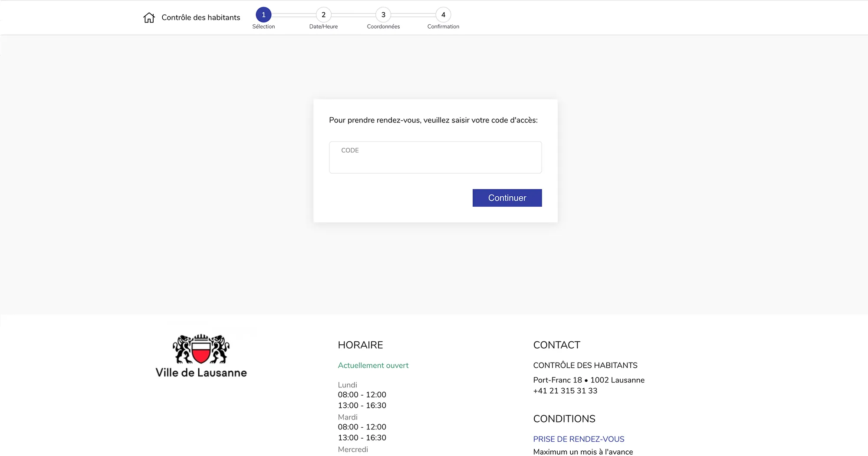Click the access code instruction text
Screen dimensions: 868x456
[433, 120]
